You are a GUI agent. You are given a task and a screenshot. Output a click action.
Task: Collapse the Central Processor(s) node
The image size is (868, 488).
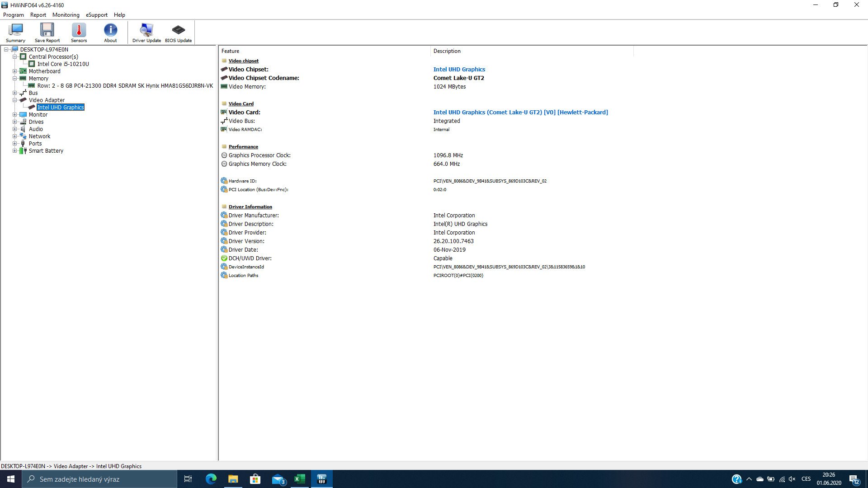pyautogui.click(x=14, y=57)
